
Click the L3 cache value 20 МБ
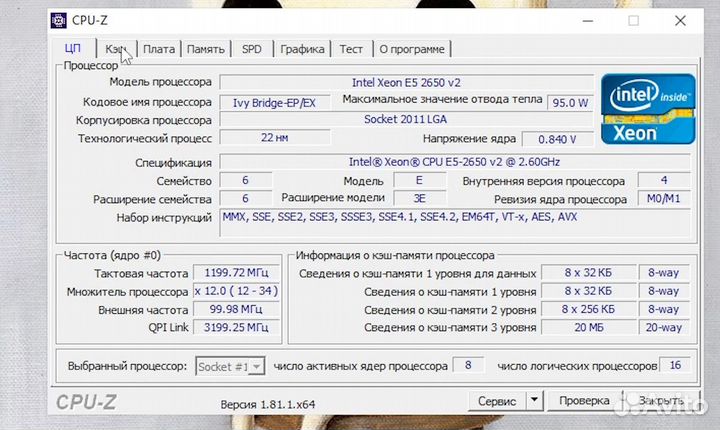[x=588, y=328]
